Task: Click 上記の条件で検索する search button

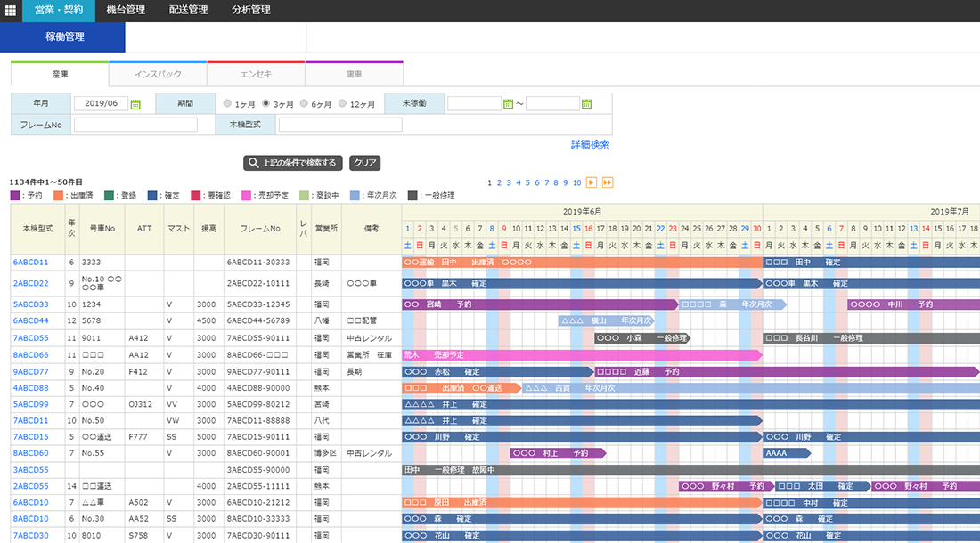Action: tap(292, 163)
